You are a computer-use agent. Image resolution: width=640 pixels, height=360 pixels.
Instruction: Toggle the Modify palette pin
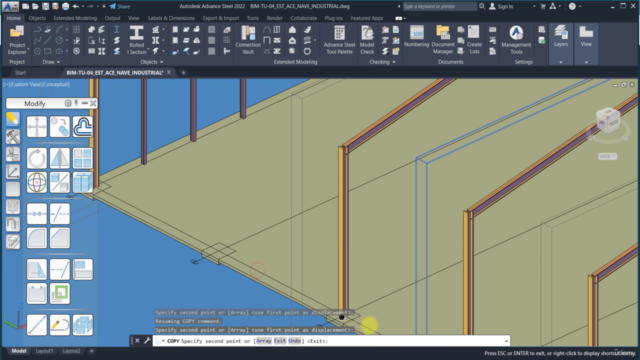[76, 103]
